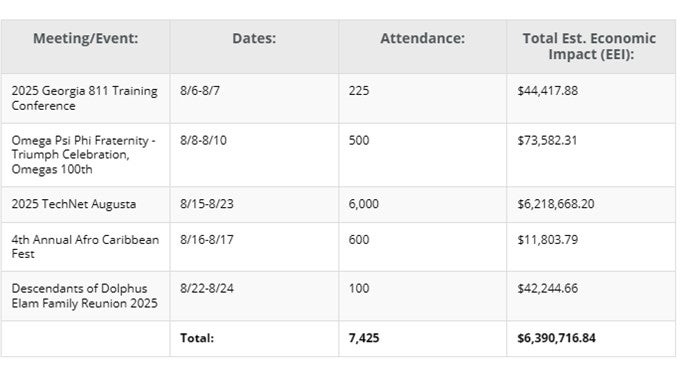Image resolution: width=690 pixels, height=376 pixels.
Task: Select the 2025 Georgia 811 Training Conference cell
Action: pyautogui.click(x=84, y=98)
